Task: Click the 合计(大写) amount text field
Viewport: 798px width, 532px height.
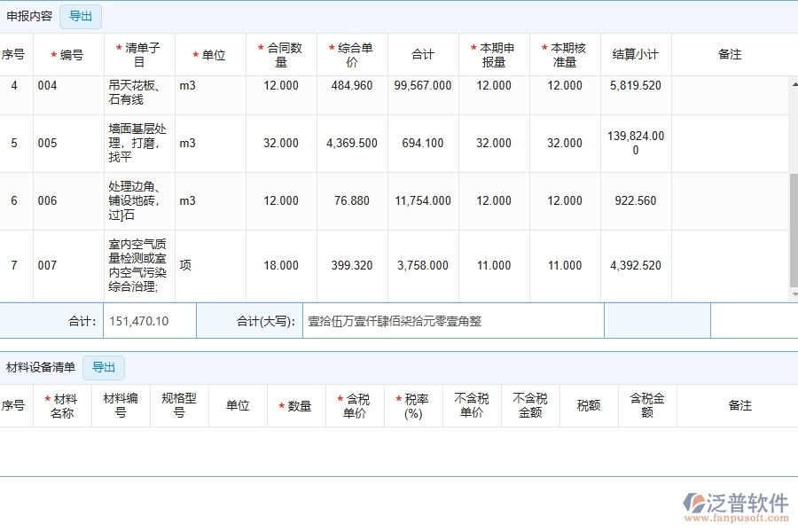Action: coord(452,320)
